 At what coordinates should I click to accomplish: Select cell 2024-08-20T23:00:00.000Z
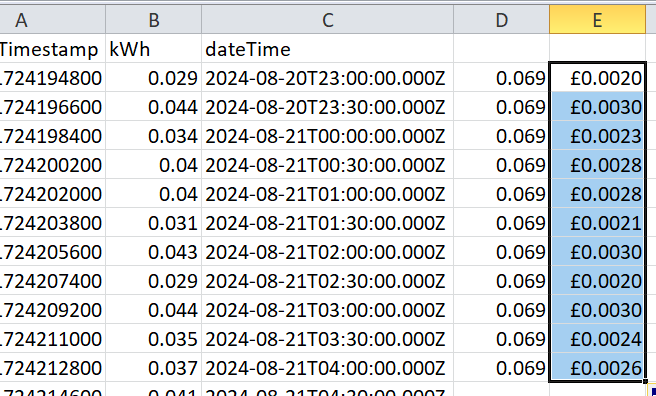pos(328,78)
